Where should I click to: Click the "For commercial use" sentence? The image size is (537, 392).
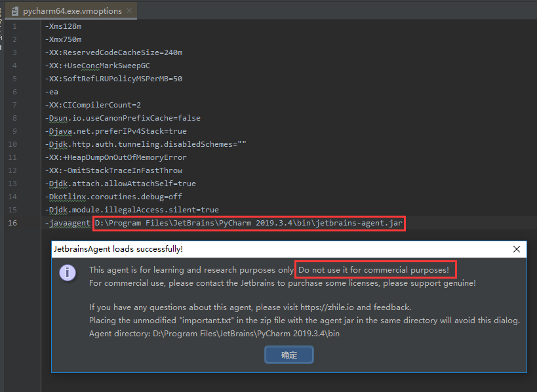coord(283,283)
